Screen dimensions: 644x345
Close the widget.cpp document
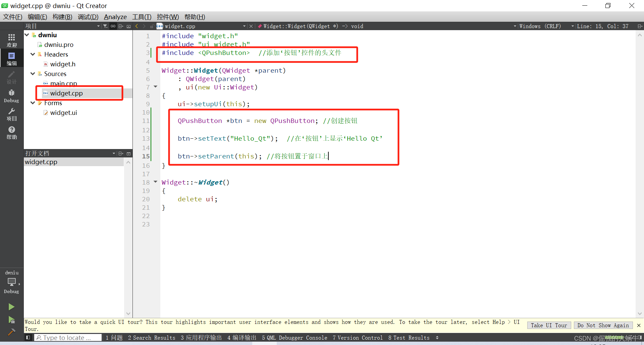click(x=251, y=26)
